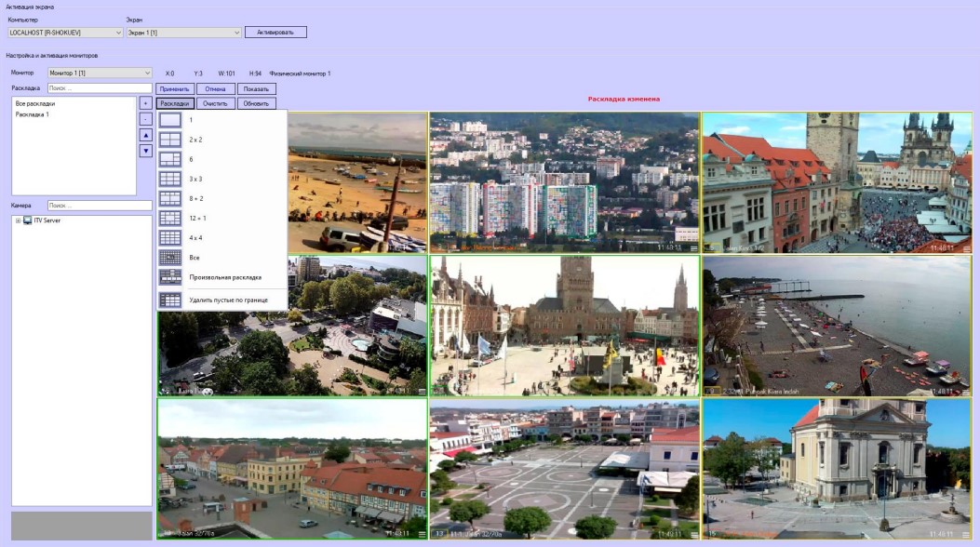Choose the 8 + 2 layout icon

[x=170, y=198]
